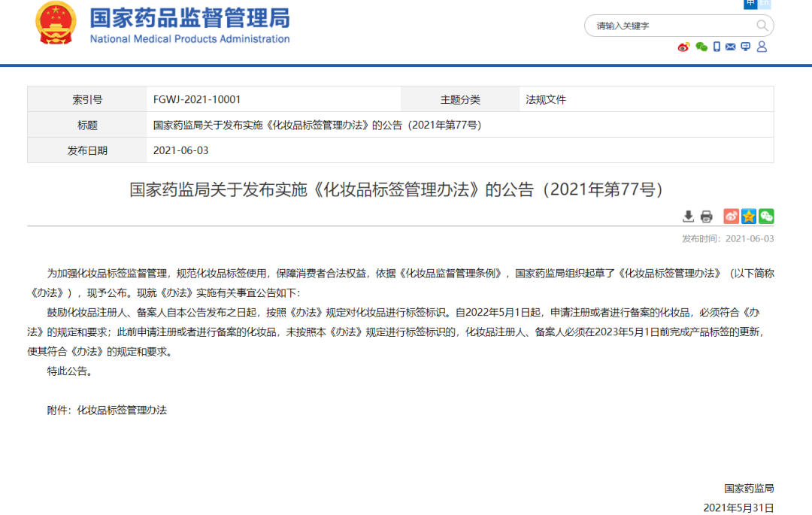This screenshot has height=515, width=812.
Task: Open the WeChat icon below the search box
Action: tap(701, 47)
